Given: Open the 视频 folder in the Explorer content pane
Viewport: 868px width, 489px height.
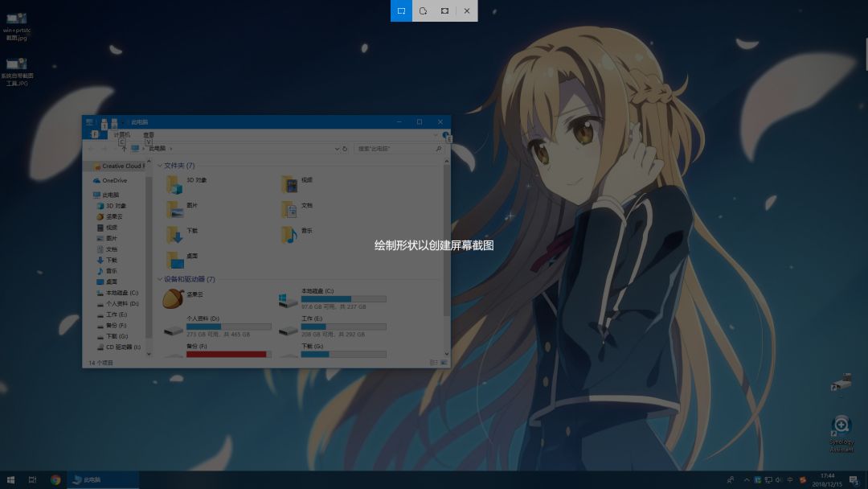Looking at the screenshot, I should tap(289, 184).
